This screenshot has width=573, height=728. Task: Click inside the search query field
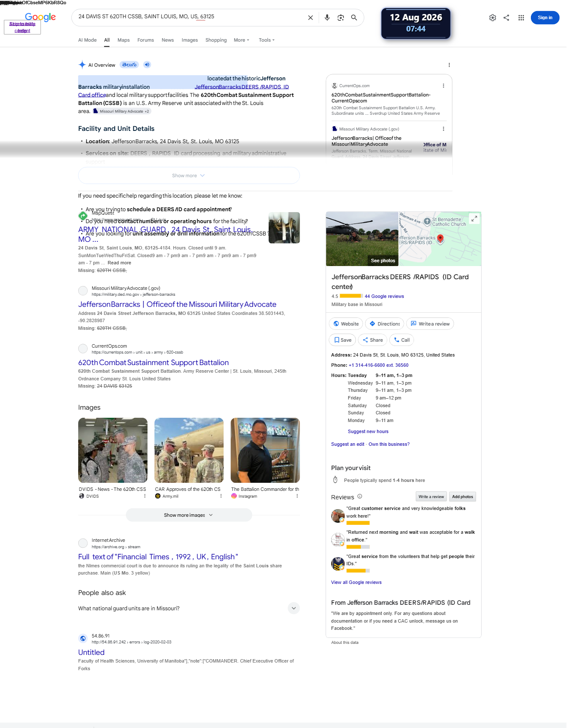(x=189, y=17)
